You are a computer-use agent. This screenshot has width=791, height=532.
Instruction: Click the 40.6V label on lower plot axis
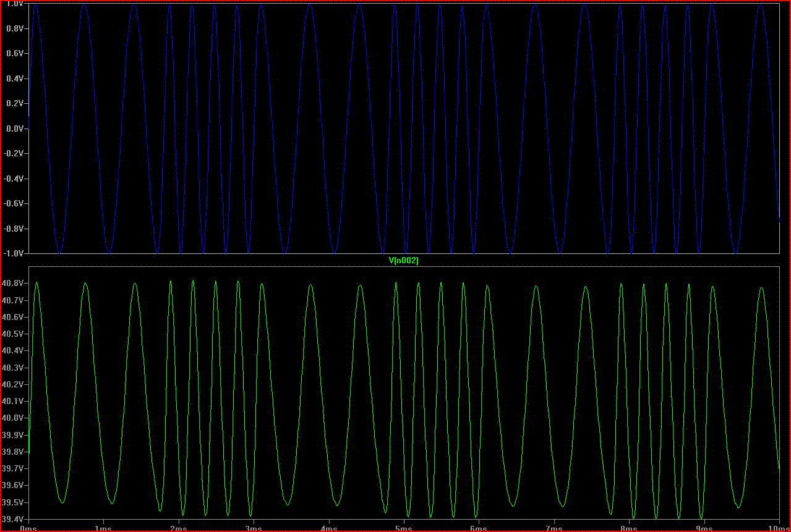pyautogui.click(x=13, y=317)
